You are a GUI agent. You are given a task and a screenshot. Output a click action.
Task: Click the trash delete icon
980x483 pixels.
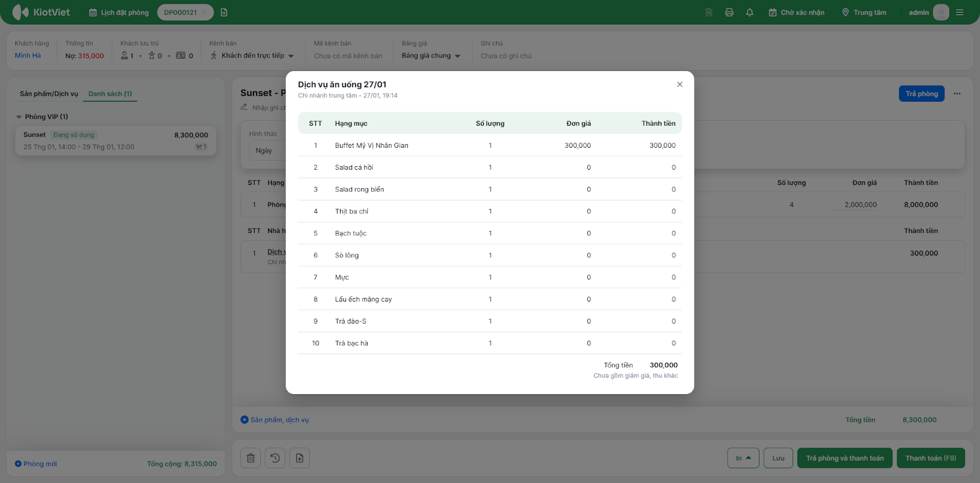(x=251, y=458)
